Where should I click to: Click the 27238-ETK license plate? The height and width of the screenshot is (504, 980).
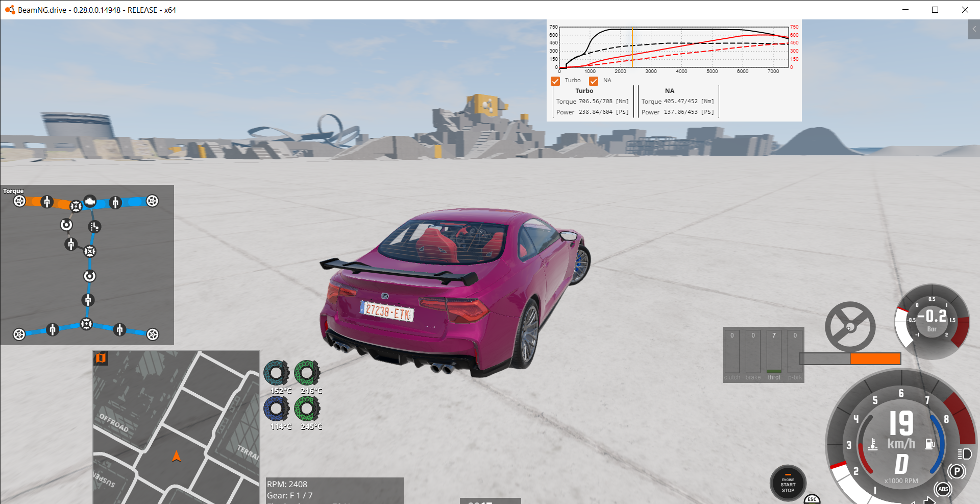(x=388, y=311)
